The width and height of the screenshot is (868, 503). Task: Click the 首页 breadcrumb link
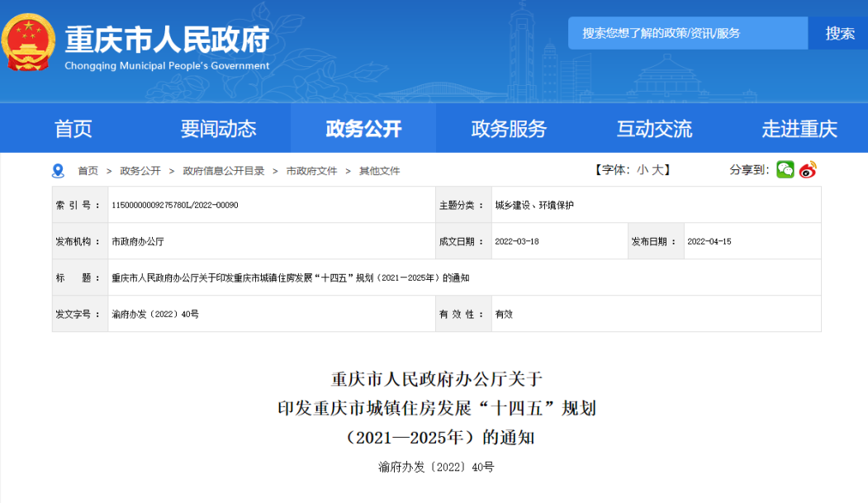[x=88, y=171]
